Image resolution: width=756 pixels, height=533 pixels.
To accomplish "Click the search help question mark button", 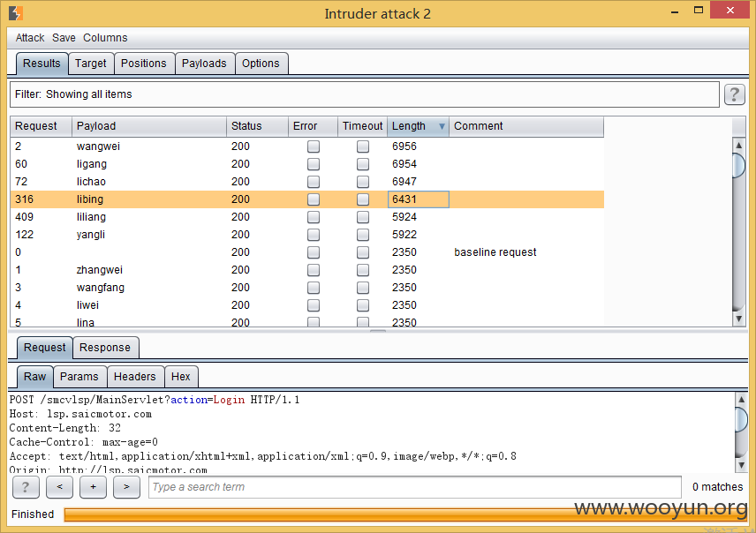I will [26, 487].
